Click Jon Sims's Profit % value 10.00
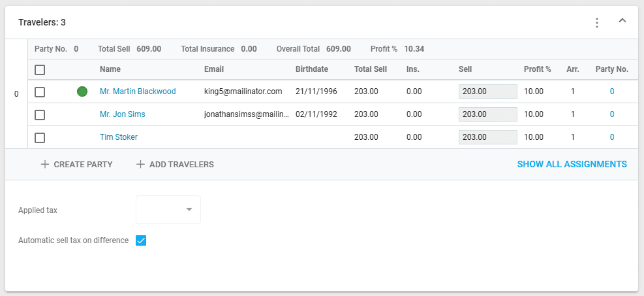 point(534,114)
